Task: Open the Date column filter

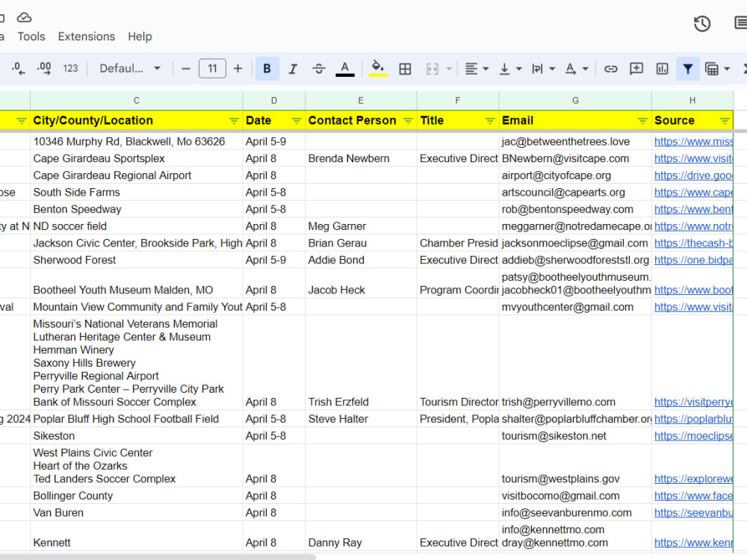Action: [x=297, y=121]
